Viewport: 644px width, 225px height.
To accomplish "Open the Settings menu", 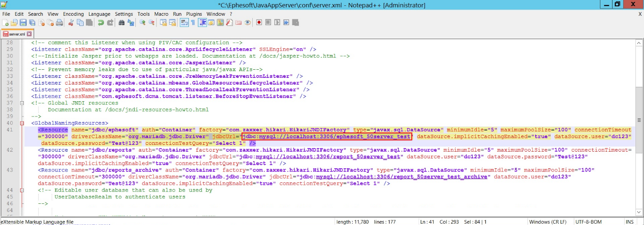I will pos(124,14).
